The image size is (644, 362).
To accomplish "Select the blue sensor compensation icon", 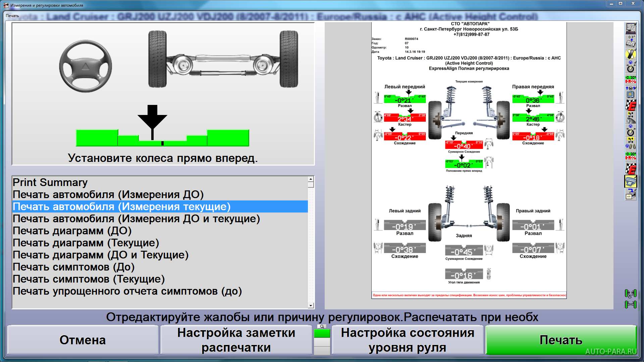I will tap(631, 93).
